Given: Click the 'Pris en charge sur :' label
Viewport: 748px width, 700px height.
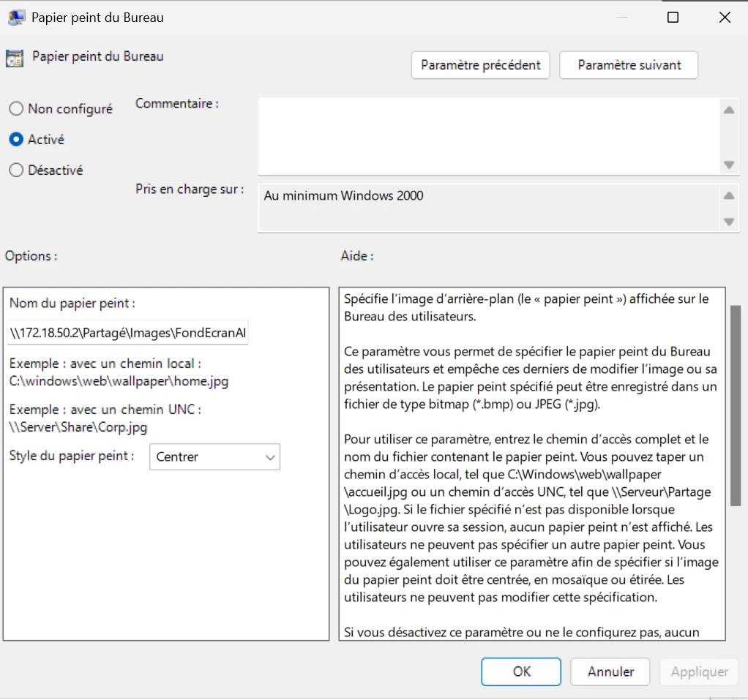Looking at the screenshot, I should tap(190, 189).
